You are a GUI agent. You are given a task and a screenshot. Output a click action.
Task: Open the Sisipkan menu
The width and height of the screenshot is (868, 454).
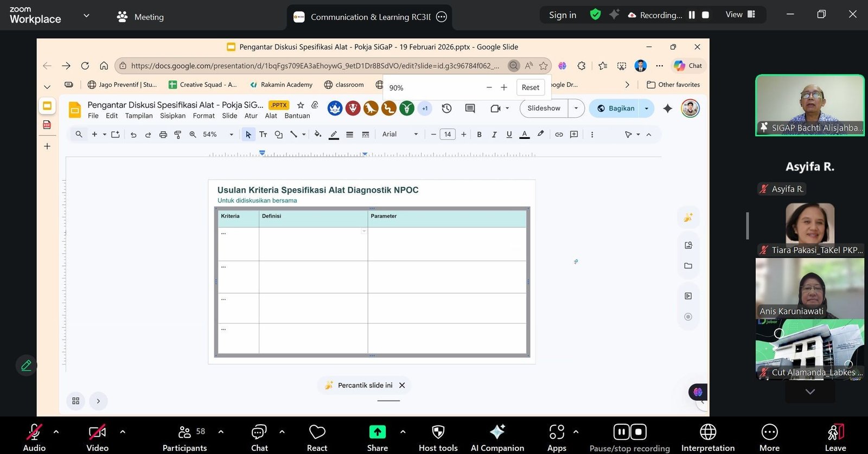pos(173,116)
